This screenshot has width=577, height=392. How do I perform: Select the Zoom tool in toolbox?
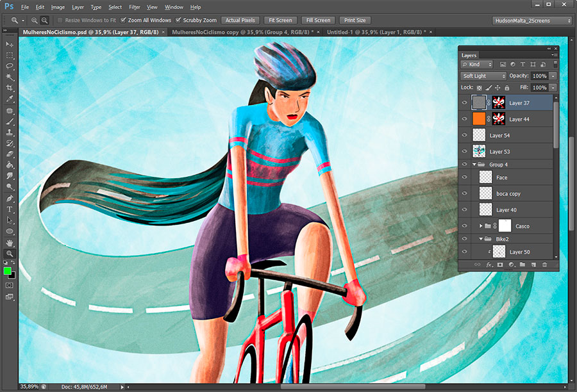[10, 254]
